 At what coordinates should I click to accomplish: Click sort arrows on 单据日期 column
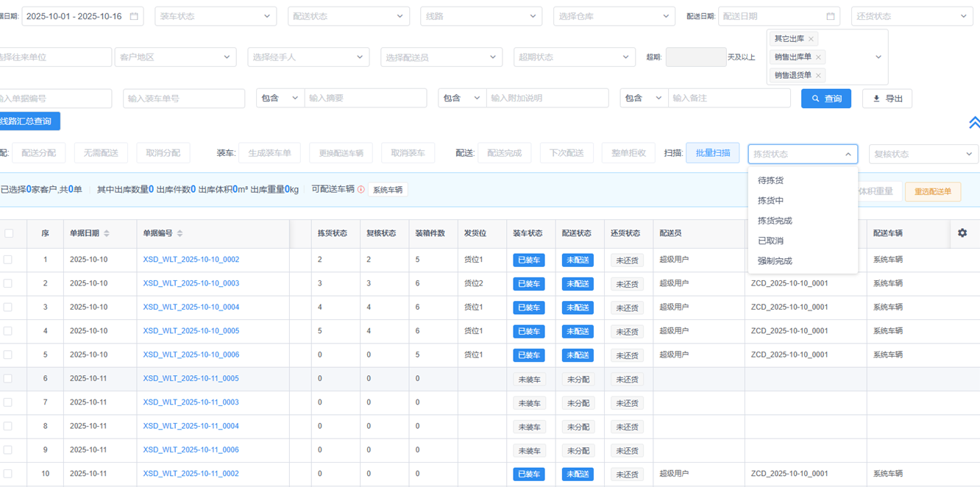pos(107,233)
